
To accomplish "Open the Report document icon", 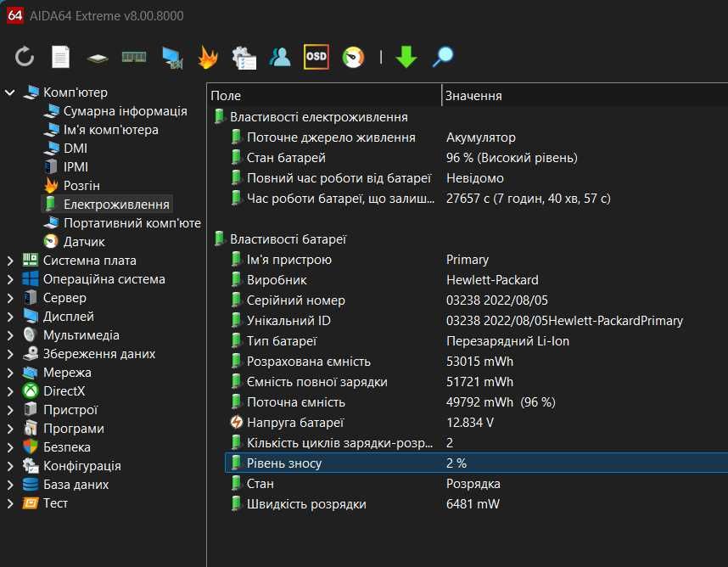I will pos(61,57).
